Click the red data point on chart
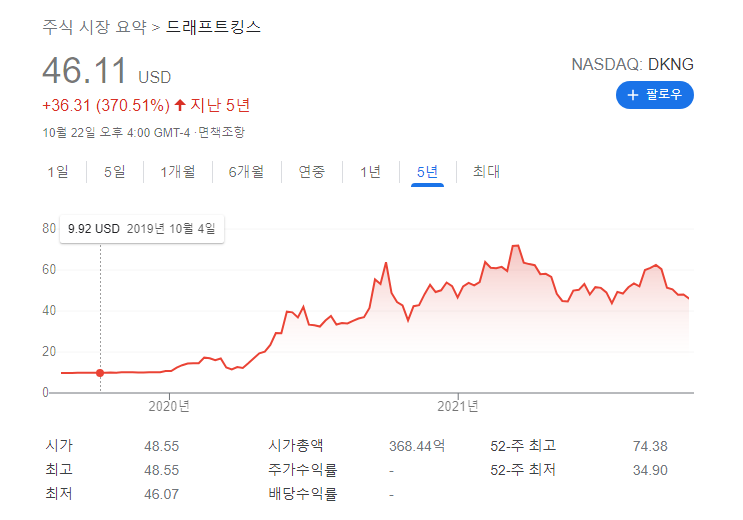This screenshot has height=520, width=743. pyautogui.click(x=100, y=373)
